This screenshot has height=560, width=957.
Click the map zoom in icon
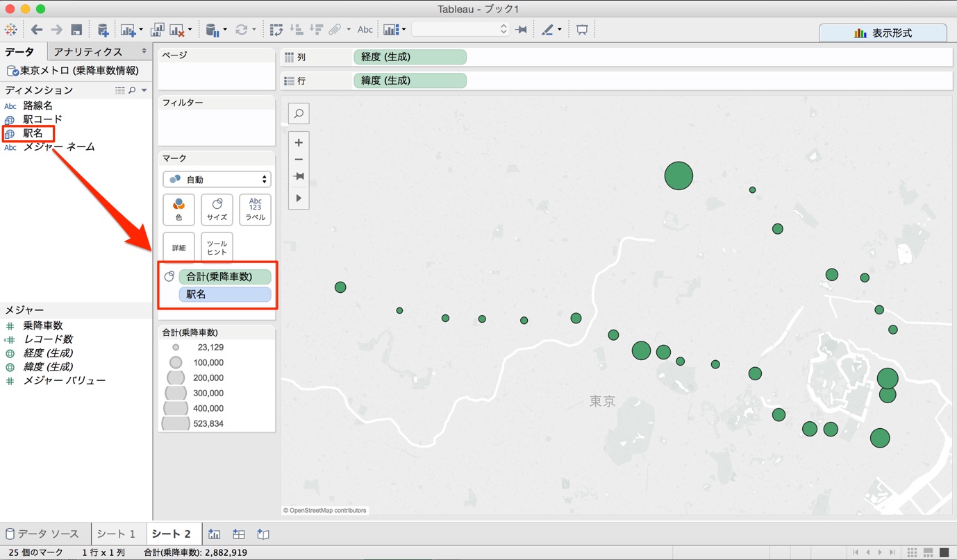click(299, 142)
